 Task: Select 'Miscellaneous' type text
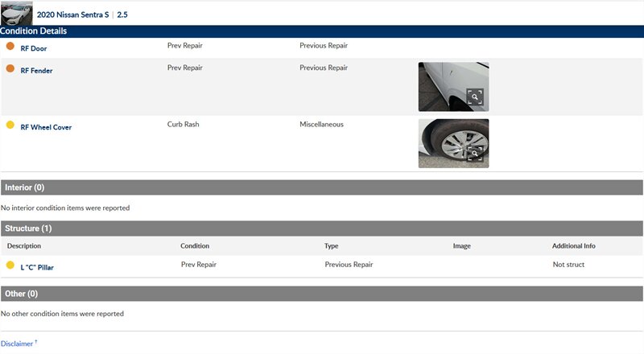tap(321, 124)
